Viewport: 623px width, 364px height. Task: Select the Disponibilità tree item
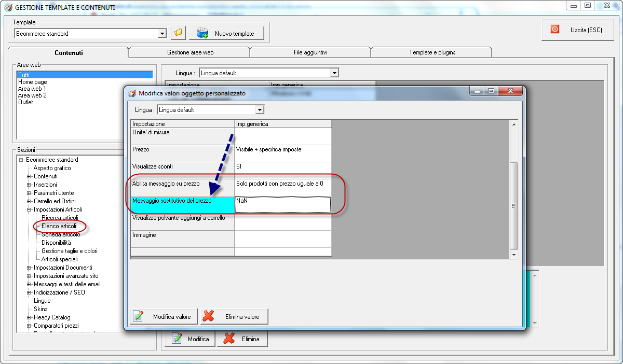(x=56, y=243)
